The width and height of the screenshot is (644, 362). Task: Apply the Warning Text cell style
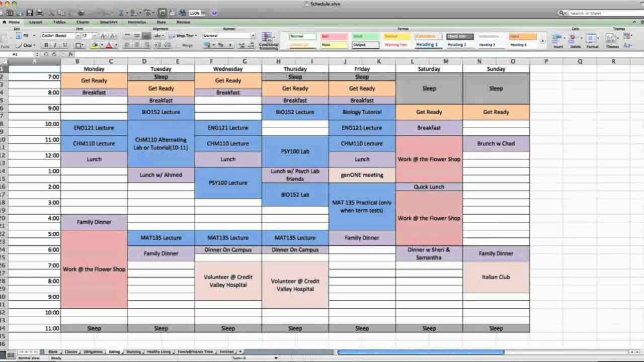pos(396,45)
